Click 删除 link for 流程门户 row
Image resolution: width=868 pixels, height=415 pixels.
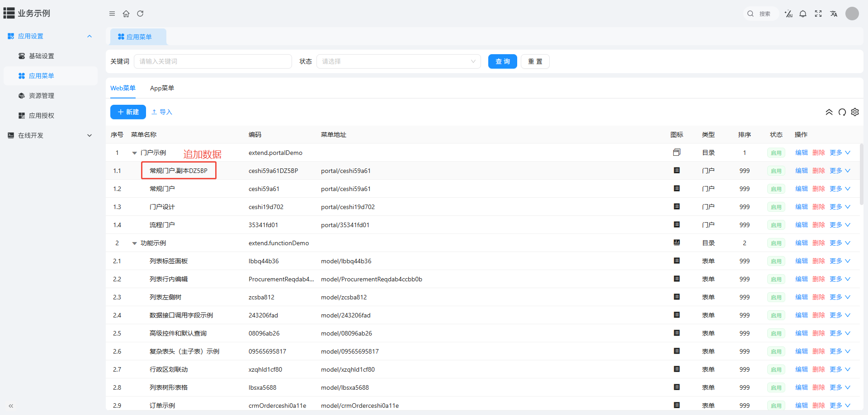[x=818, y=225]
